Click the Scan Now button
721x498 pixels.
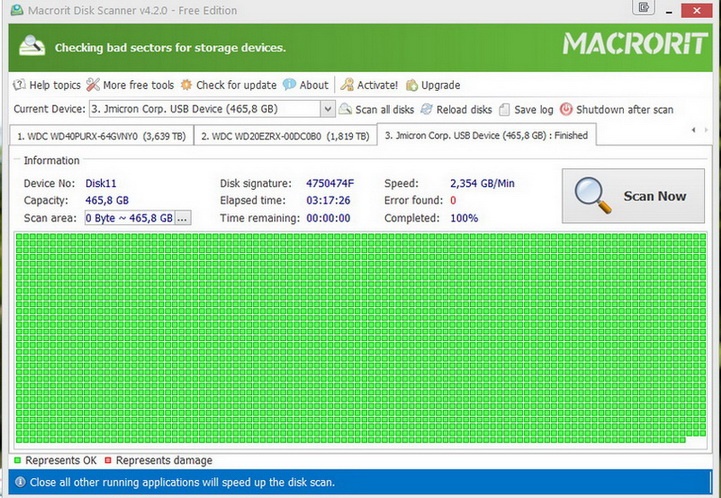point(633,196)
